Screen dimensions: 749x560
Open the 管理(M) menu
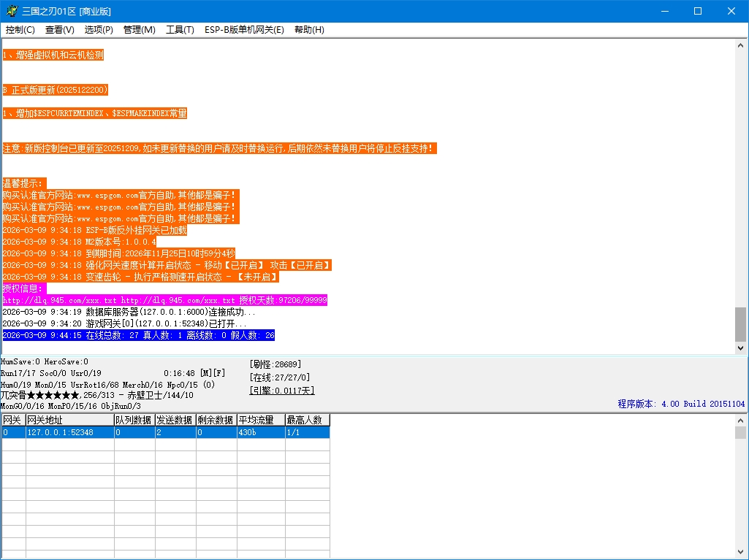pos(140,30)
